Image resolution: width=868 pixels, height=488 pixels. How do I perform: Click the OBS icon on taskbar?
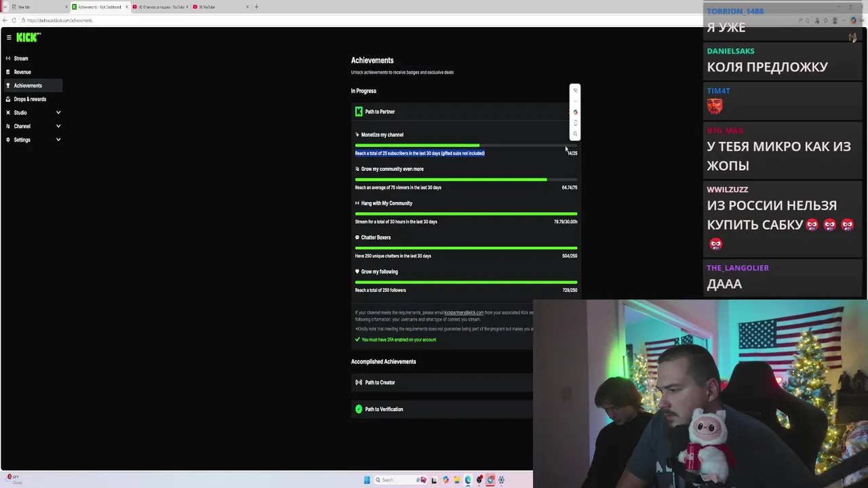click(479, 480)
